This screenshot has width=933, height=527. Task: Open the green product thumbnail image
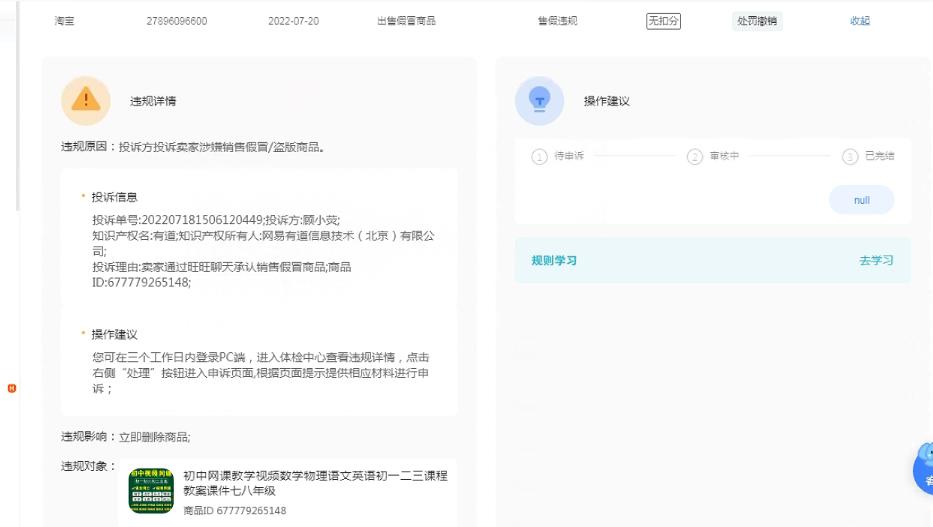click(151, 490)
